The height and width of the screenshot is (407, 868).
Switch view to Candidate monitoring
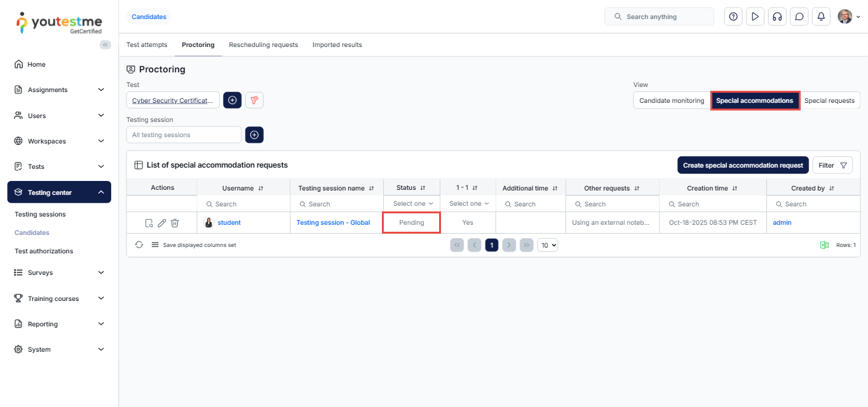[671, 100]
